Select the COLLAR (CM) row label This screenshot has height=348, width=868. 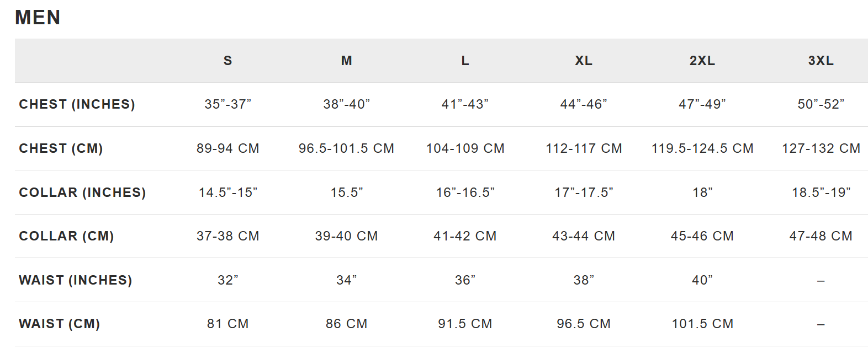tap(66, 236)
